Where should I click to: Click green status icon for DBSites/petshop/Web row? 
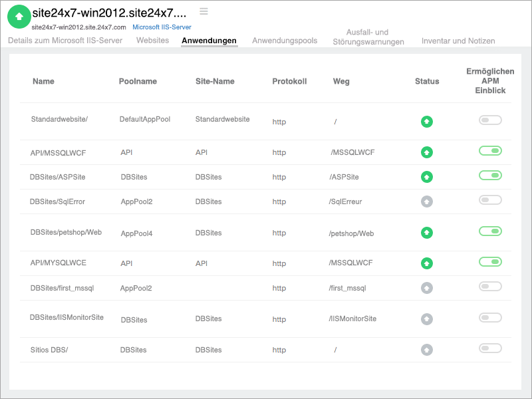pos(427,233)
